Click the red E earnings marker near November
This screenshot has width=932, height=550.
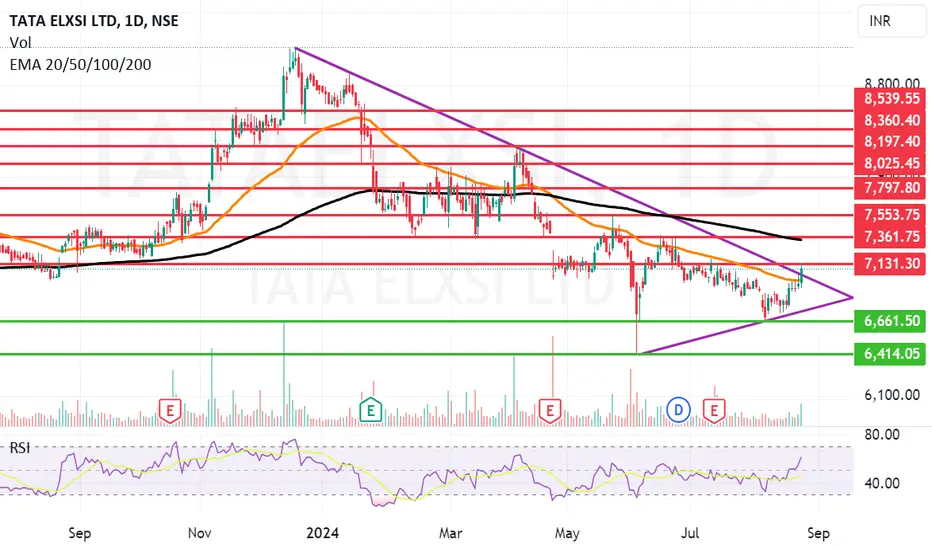(x=170, y=411)
